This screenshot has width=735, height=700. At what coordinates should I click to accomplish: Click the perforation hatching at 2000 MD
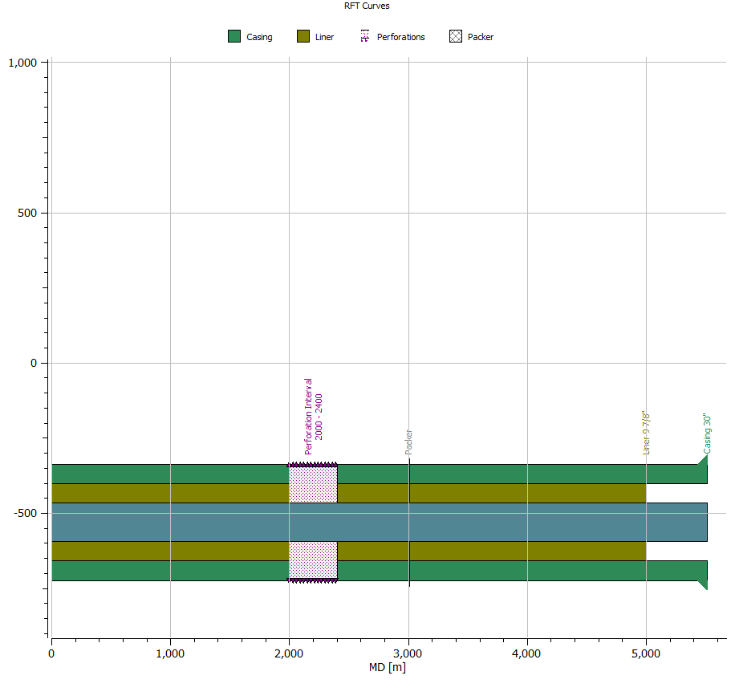pyautogui.click(x=313, y=464)
